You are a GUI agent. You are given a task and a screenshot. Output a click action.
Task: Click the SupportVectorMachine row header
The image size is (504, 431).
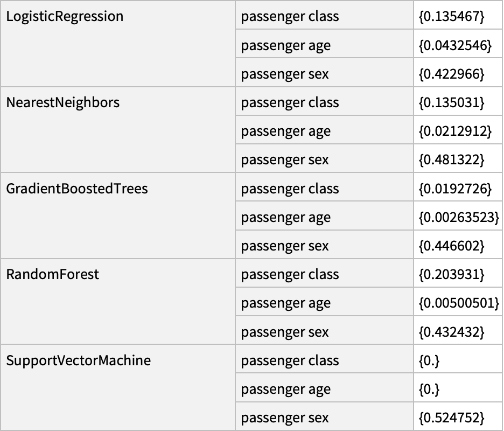[x=79, y=360]
